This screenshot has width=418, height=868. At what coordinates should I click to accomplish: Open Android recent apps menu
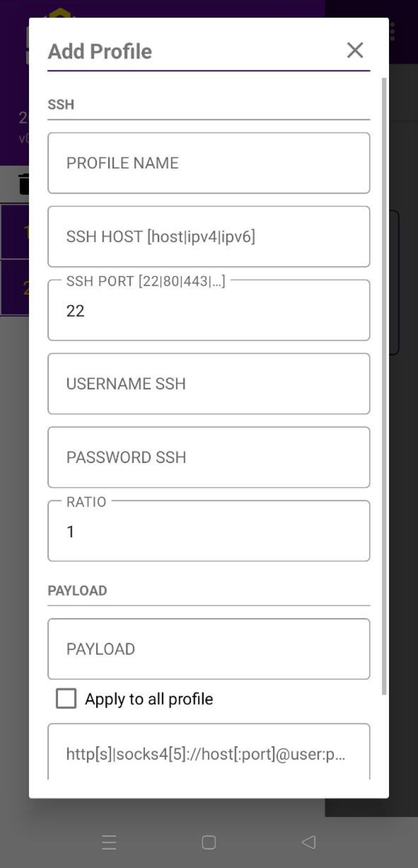tap(109, 842)
